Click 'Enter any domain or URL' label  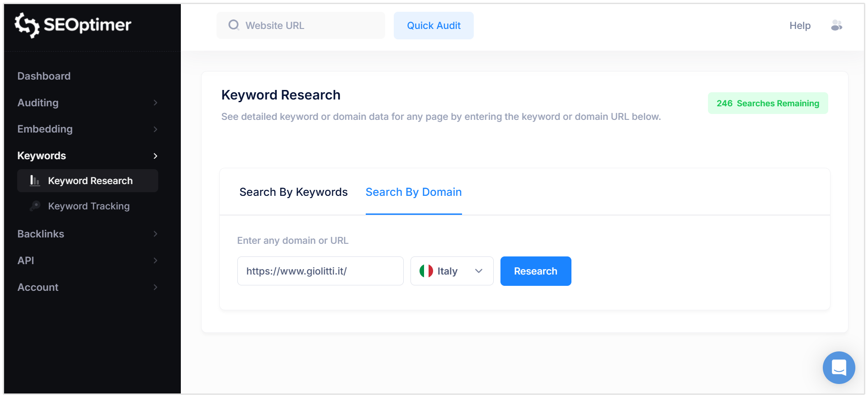tap(293, 241)
